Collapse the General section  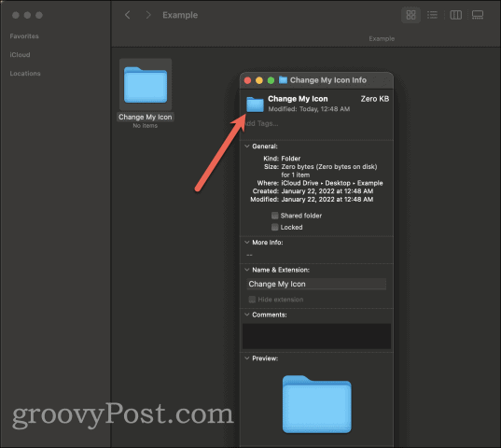point(246,147)
